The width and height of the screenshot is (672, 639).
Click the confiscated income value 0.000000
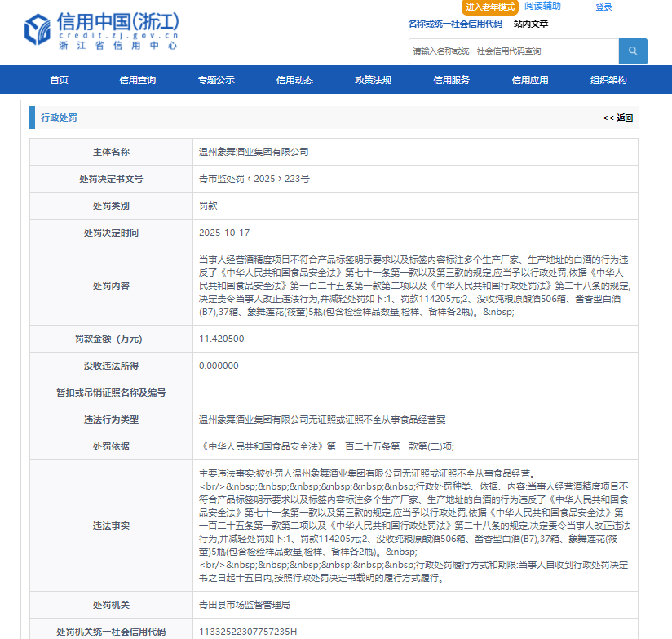(219, 366)
